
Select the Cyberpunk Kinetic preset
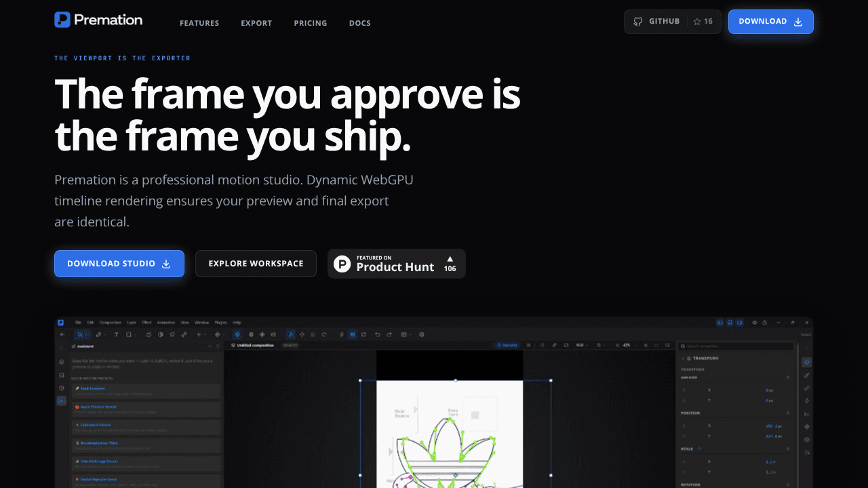146,427
